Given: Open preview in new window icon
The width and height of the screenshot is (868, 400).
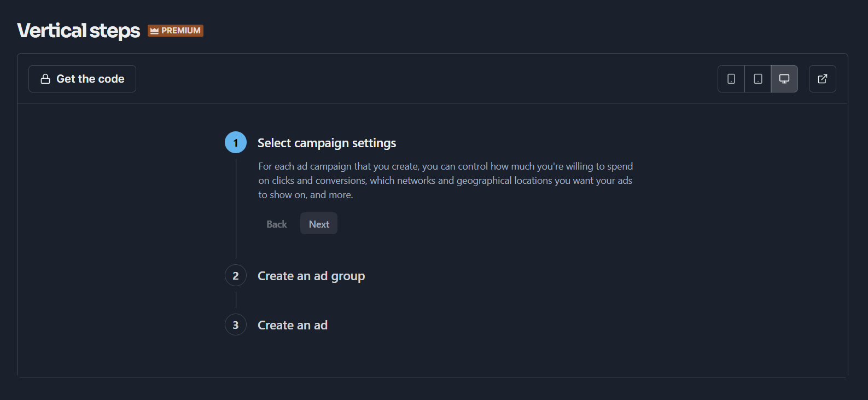Looking at the screenshot, I should point(822,79).
